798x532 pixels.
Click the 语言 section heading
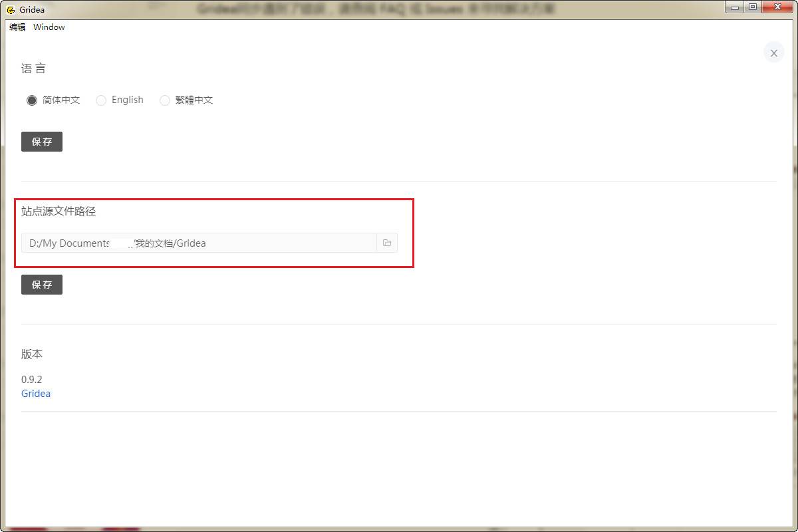[x=33, y=68]
